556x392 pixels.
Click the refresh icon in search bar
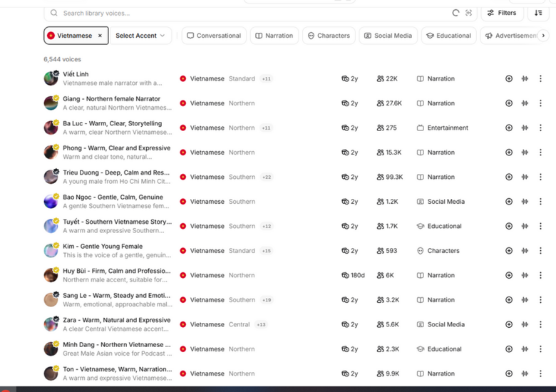[x=455, y=13]
